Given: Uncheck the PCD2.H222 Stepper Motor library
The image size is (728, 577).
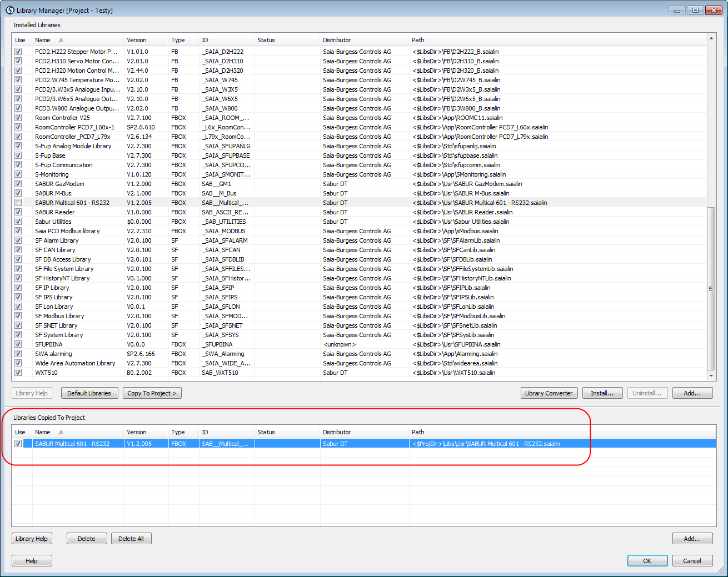Looking at the screenshot, I should [x=18, y=52].
